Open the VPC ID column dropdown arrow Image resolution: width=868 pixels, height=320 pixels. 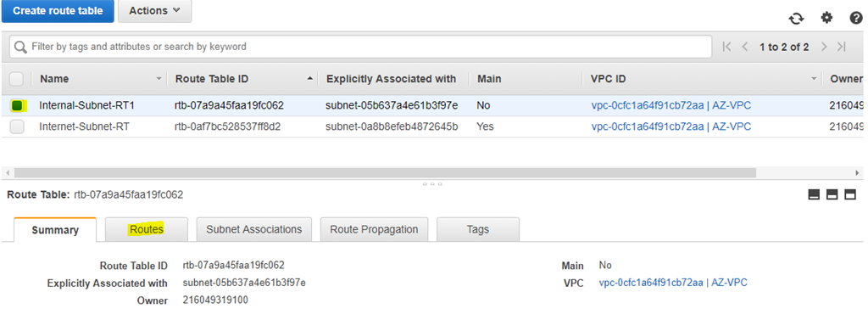coord(814,79)
